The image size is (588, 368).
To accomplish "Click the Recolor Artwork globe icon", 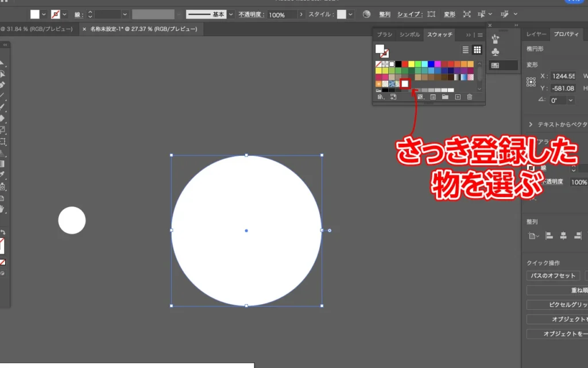I will click(x=366, y=14).
